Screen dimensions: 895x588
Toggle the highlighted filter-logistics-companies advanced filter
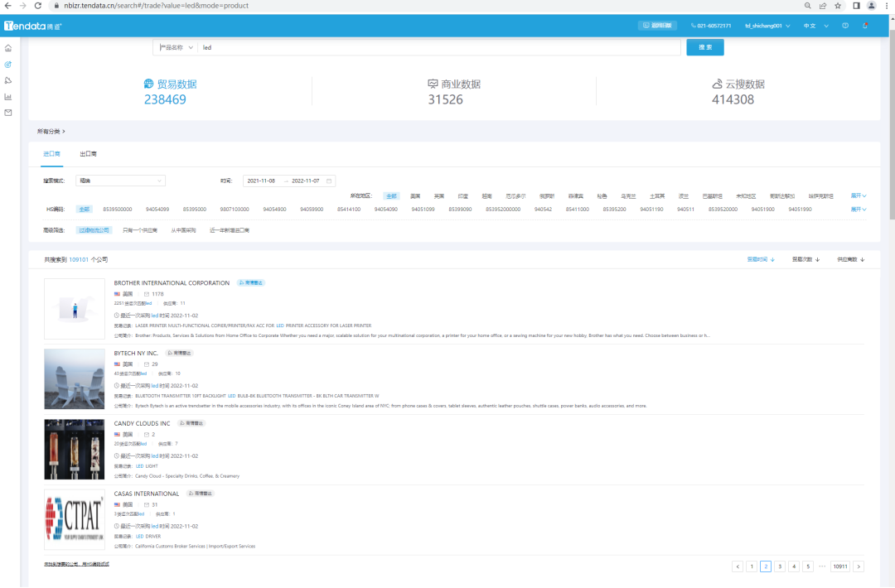point(94,230)
